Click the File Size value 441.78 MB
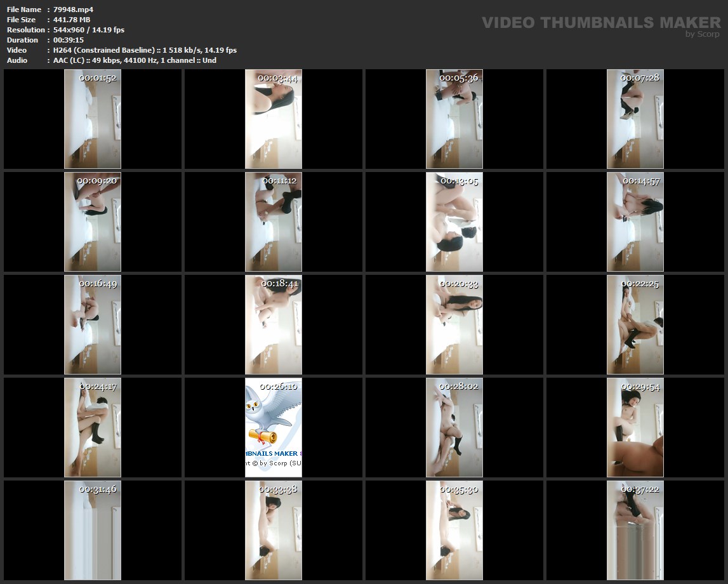Screen dimensions: 728x584 coord(72,20)
